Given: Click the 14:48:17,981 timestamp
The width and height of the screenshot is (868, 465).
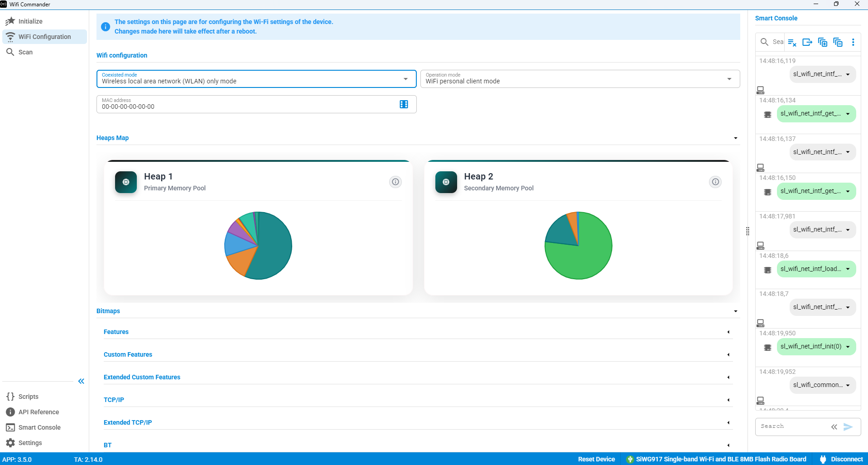Looking at the screenshot, I should tap(777, 216).
